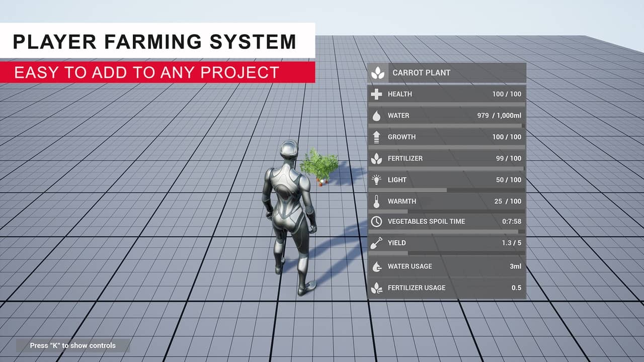Click the Vegetables Spoil Time clock icon
644x362 pixels.
376,221
